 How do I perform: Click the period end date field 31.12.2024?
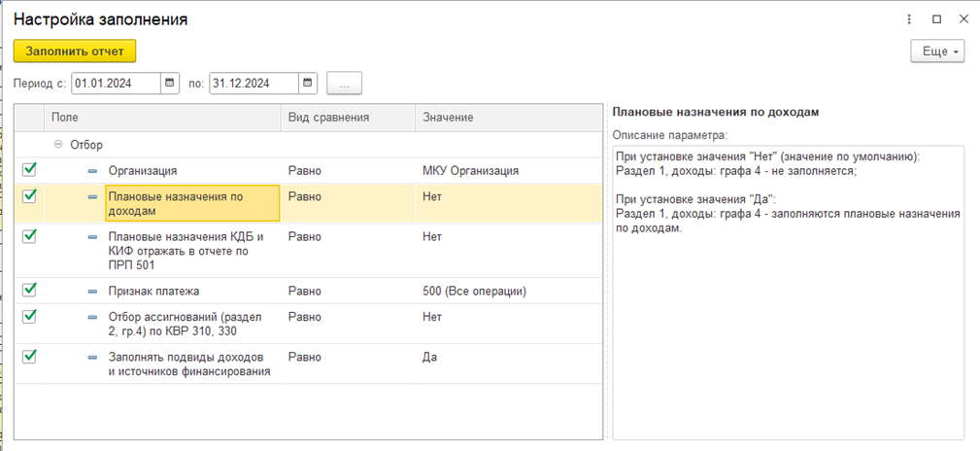(254, 84)
